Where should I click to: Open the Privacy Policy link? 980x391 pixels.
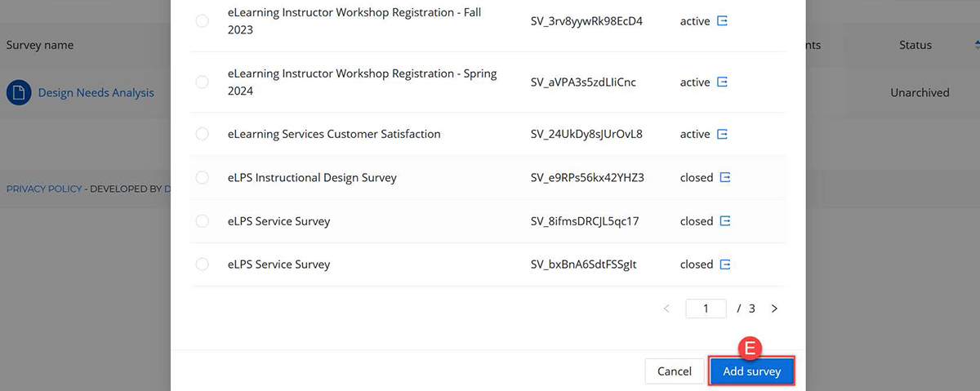point(44,189)
